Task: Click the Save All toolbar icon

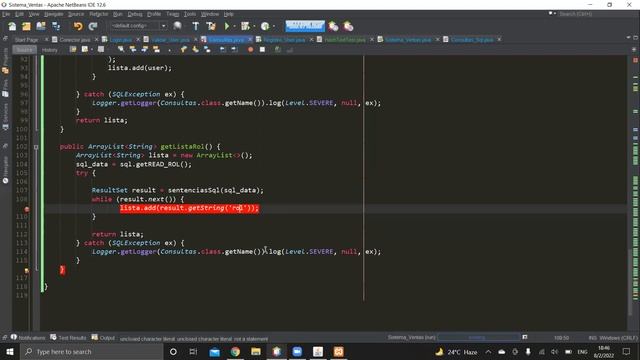Action: (56, 26)
